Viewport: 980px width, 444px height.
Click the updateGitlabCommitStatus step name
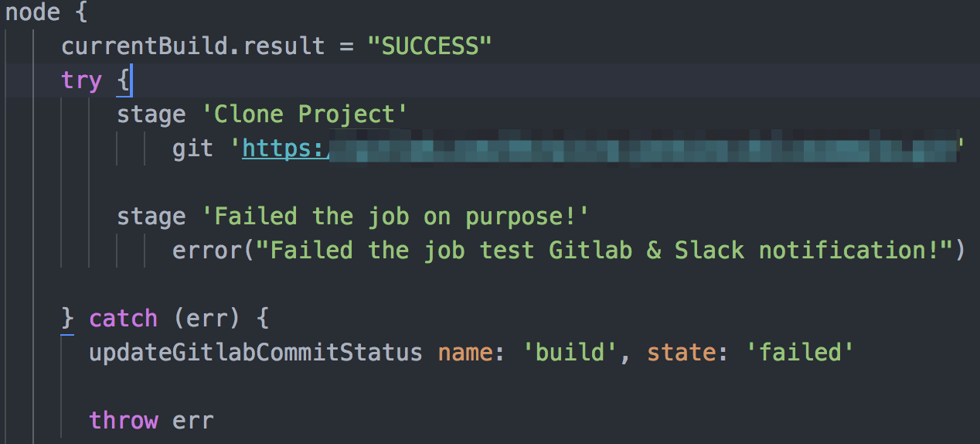[x=256, y=352]
